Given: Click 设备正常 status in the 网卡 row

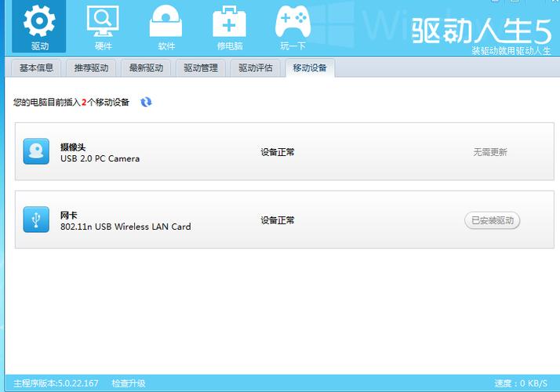Looking at the screenshot, I should pos(278,220).
